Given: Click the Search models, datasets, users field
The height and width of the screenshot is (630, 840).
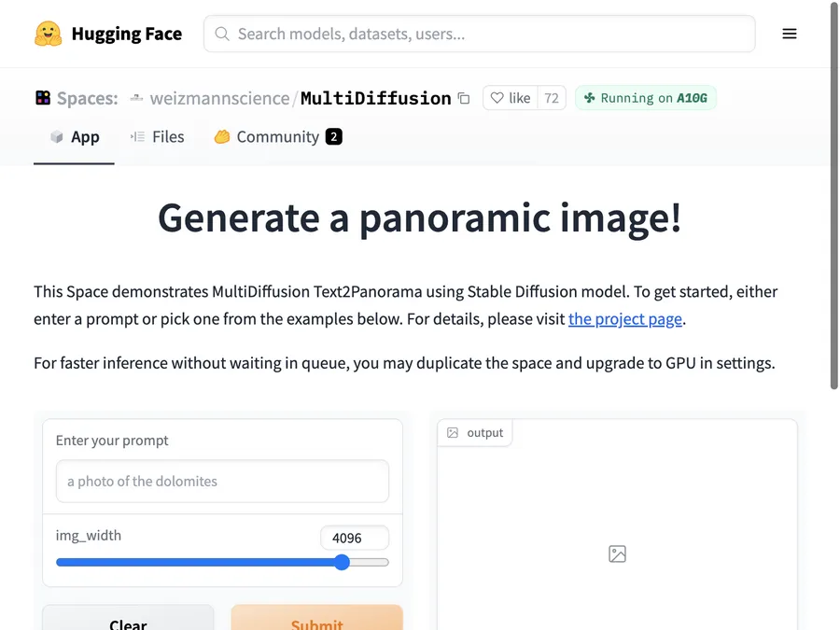Looking at the screenshot, I should pyautogui.click(x=485, y=35).
